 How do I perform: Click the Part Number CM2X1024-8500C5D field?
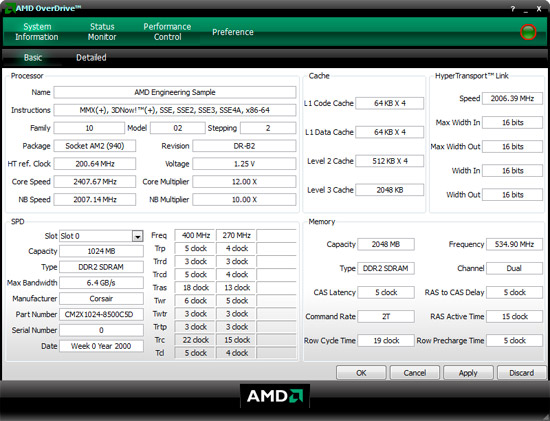click(x=101, y=314)
